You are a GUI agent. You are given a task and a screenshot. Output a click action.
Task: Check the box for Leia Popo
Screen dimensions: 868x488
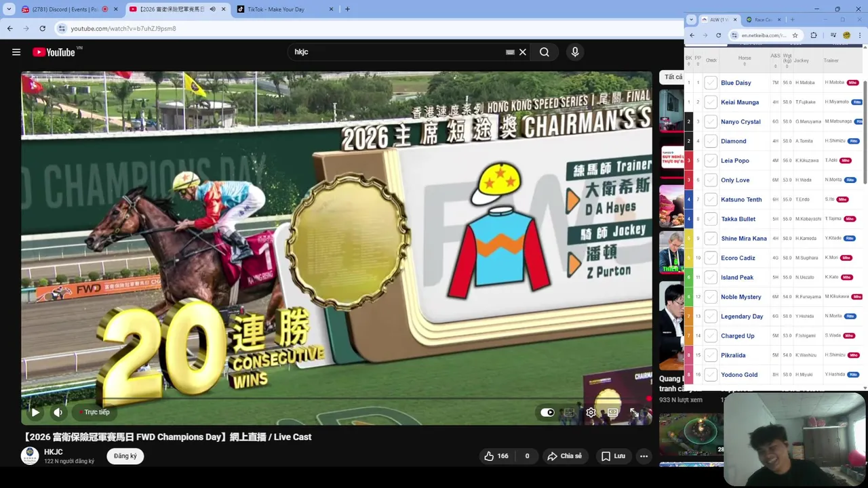click(711, 161)
